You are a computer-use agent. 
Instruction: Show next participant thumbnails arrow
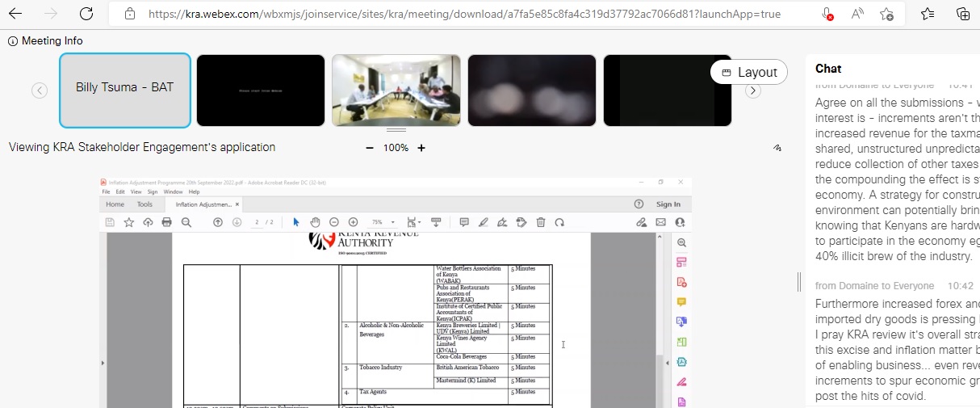pos(752,90)
